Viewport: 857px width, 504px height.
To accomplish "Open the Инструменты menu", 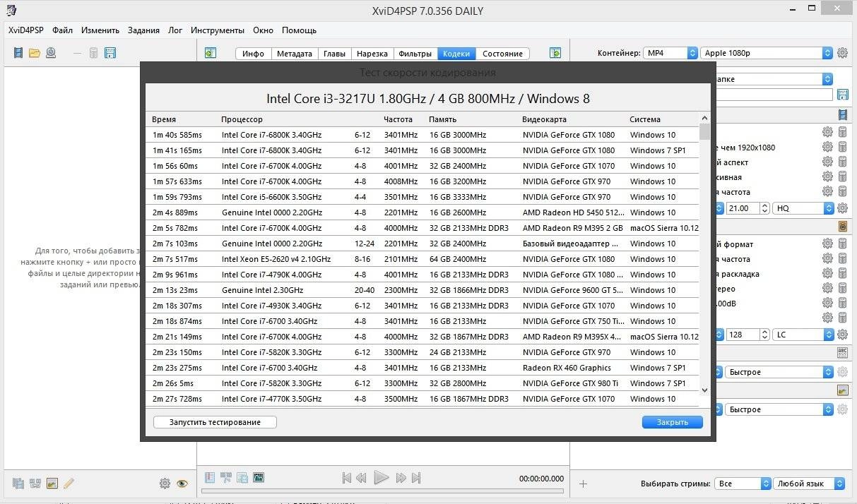I will coord(218,30).
